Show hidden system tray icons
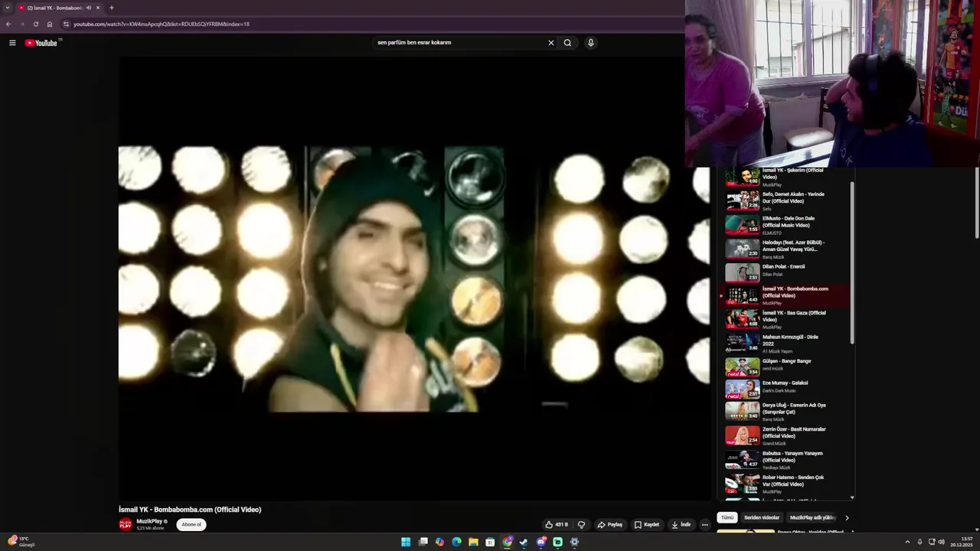Viewport: 980px width, 551px height. click(908, 542)
